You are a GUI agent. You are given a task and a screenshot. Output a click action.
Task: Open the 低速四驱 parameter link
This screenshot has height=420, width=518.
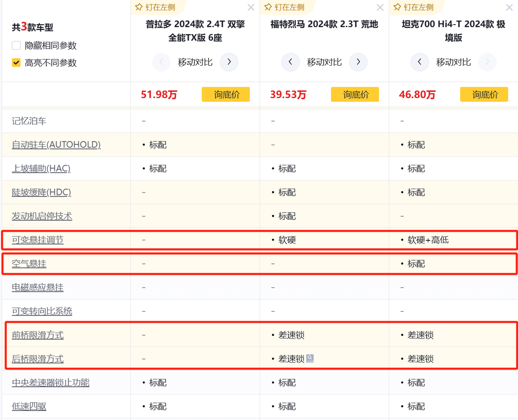(28, 406)
